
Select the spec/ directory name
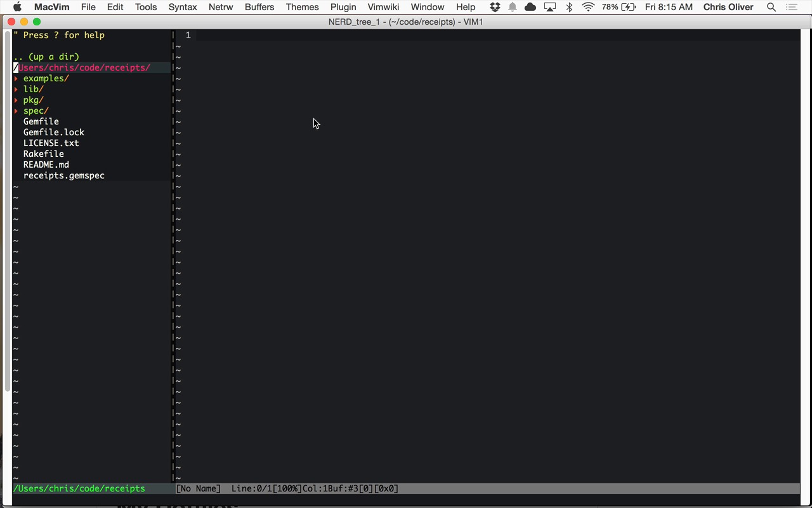click(x=36, y=111)
